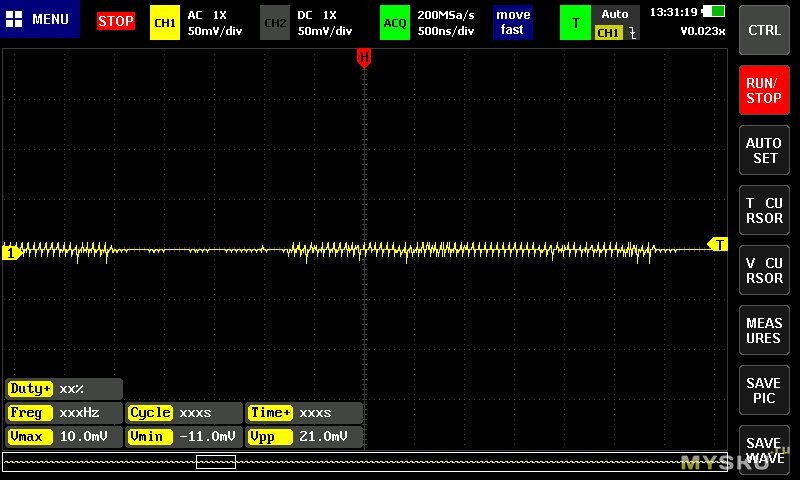
Task: Check the battery level icon
Action: coord(714,11)
